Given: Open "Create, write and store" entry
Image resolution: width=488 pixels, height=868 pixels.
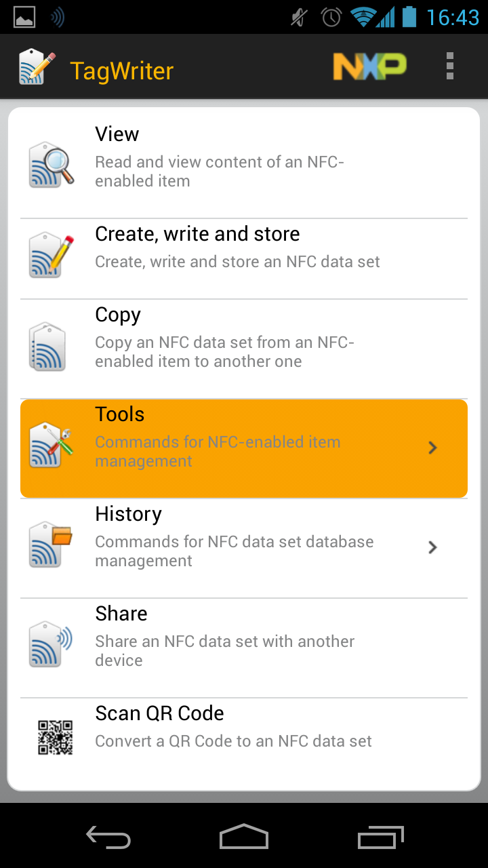Looking at the screenshot, I should (244, 258).
